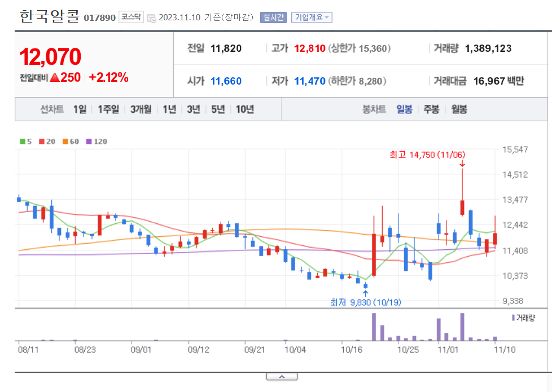Select the 1년 line chart tab
The height and width of the screenshot is (392, 552).
tap(169, 109)
